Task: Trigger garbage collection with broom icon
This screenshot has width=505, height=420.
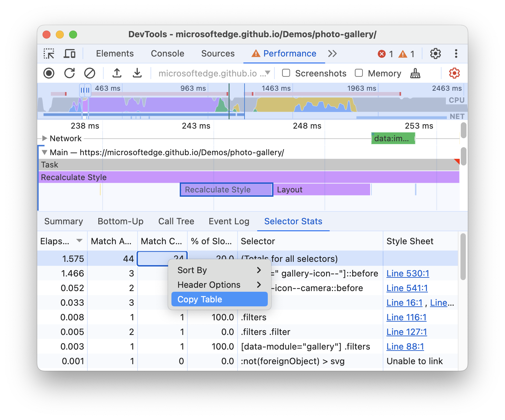Action: (x=415, y=73)
